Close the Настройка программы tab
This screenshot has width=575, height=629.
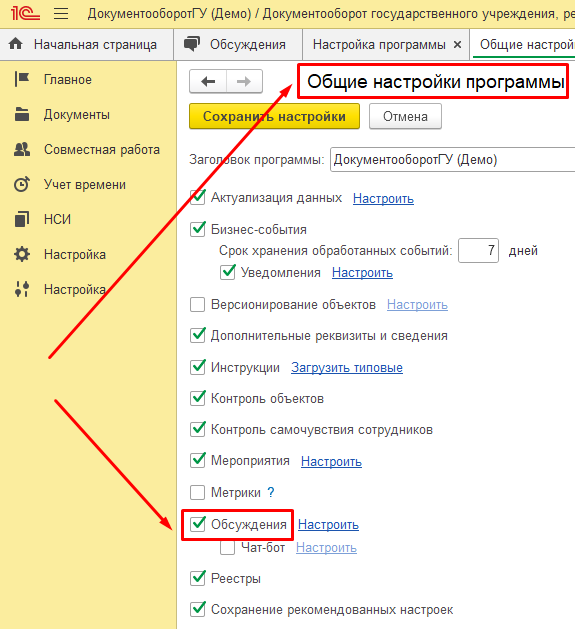pos(457,45)
